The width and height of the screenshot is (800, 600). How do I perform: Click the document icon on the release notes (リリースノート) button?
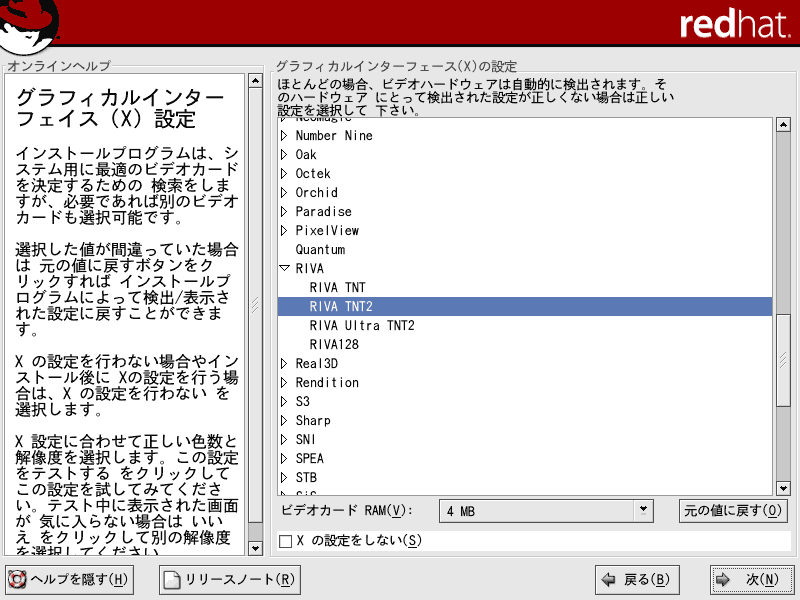click(x=172, y=580)
